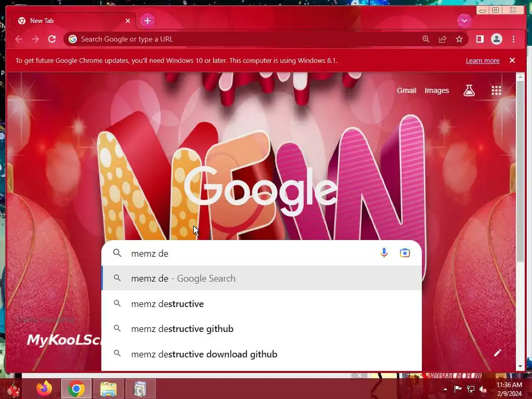Launch Firefox from the taskbar

[x=44, y=389]
